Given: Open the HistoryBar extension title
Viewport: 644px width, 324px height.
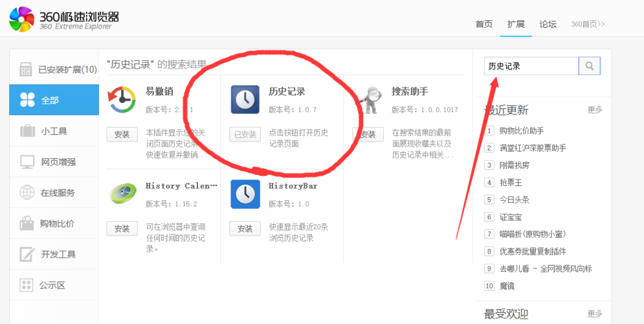Looking at the screenshot, I should coord(293,186).
